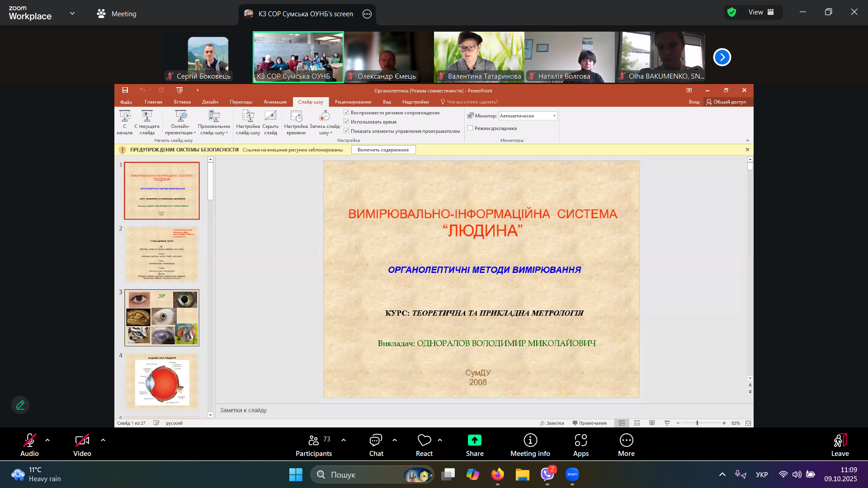Open the Apps icon in Zoom toolbar
868x488 pixels.
tap(580, 440)
